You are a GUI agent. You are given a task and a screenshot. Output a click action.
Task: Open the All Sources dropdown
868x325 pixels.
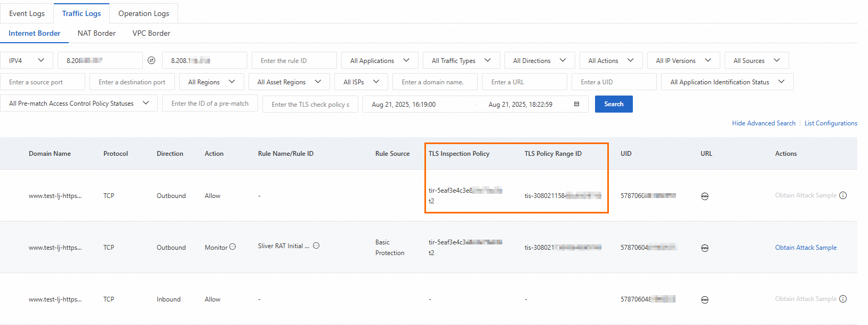click(x=757, y=60)
